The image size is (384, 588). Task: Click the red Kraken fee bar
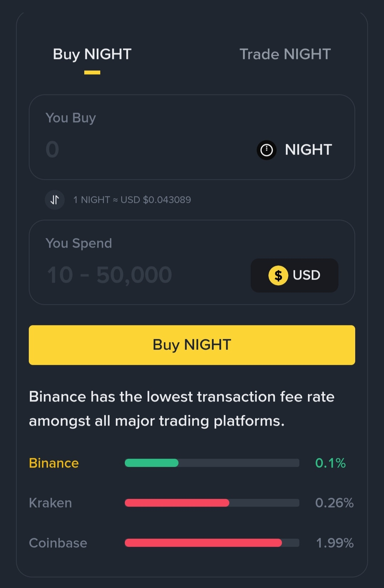[177, 503]
